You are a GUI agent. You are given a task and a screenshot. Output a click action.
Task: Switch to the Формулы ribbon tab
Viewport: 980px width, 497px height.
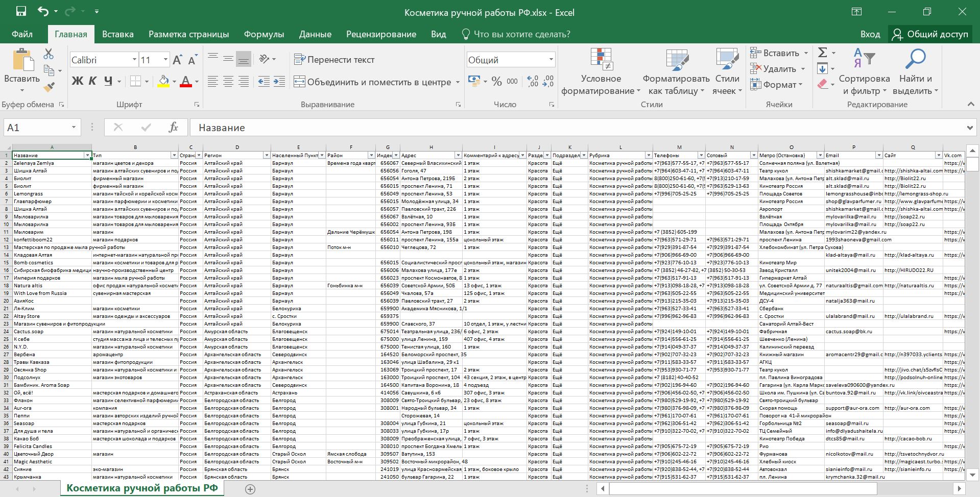click(264, 34)
